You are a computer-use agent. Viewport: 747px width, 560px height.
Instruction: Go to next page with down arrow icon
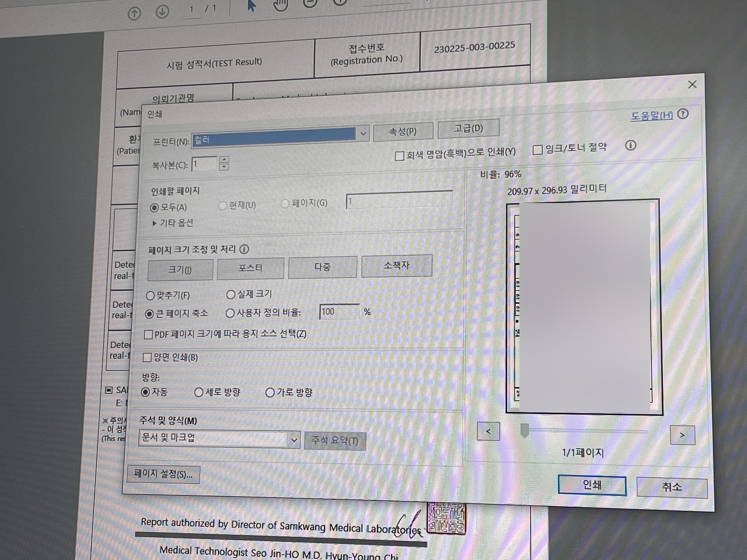tap(162, 12)
